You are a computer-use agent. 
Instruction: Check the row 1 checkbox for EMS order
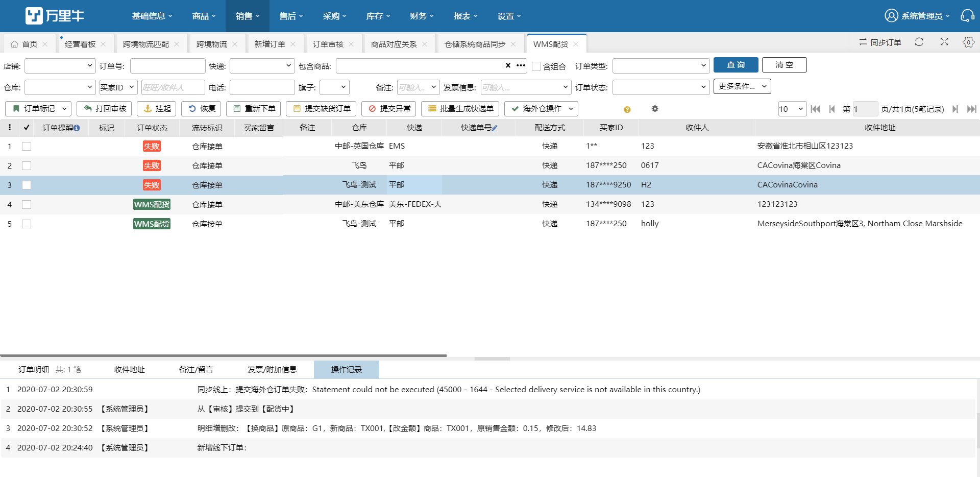[27, 147]
